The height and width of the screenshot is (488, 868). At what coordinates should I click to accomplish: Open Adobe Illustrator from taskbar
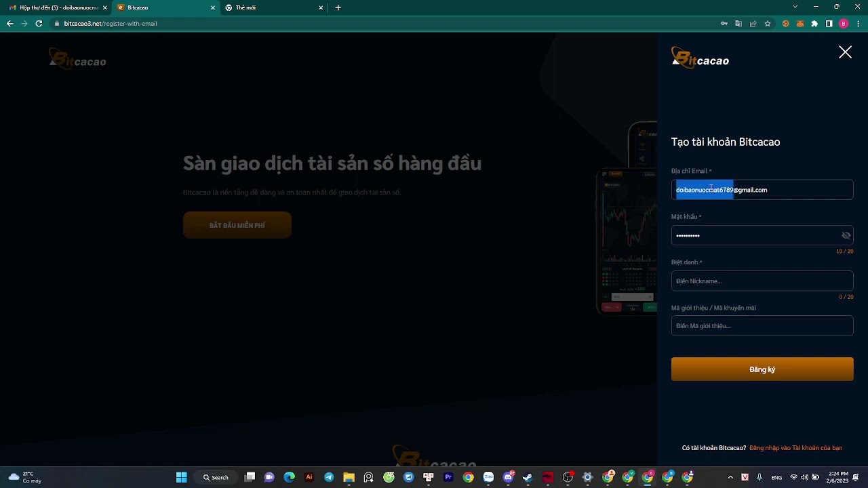coord(309,477)
